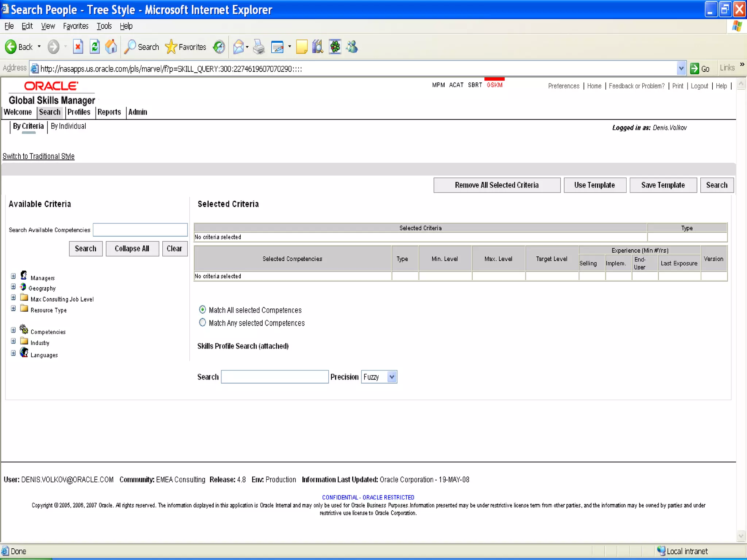This screenshot has height=560, width=747.
Task: Click the Stop loading icon
Action: (x=78, y=47)
